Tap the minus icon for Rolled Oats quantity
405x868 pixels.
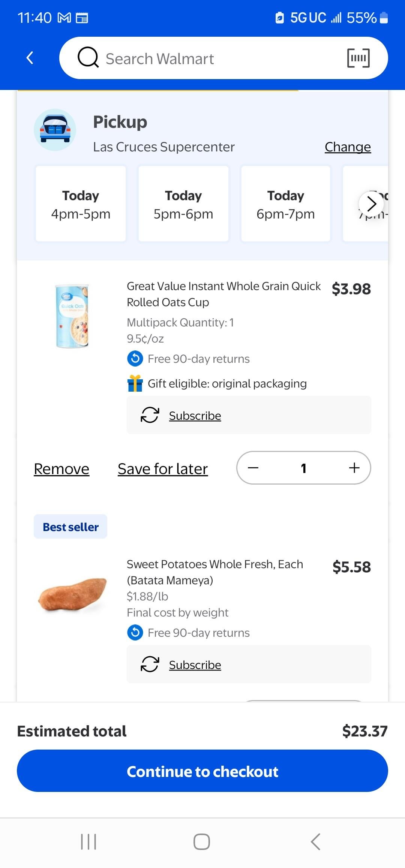point(253,468)
